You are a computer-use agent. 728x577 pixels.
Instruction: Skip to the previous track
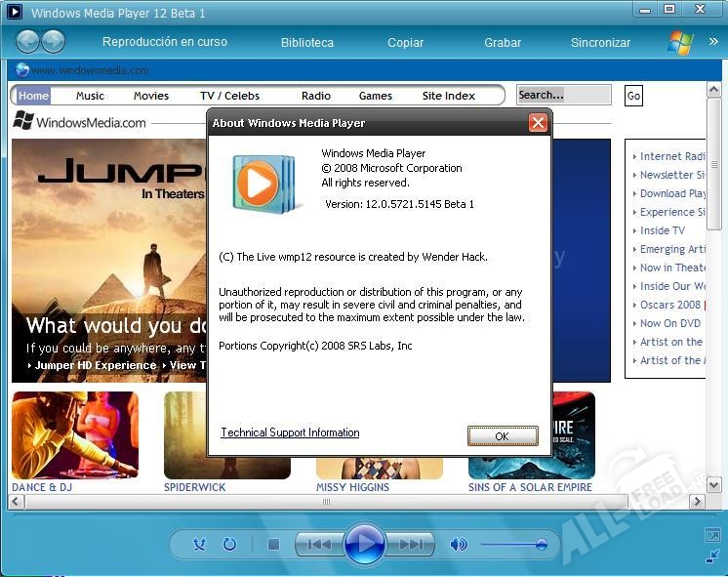point(319,544)
